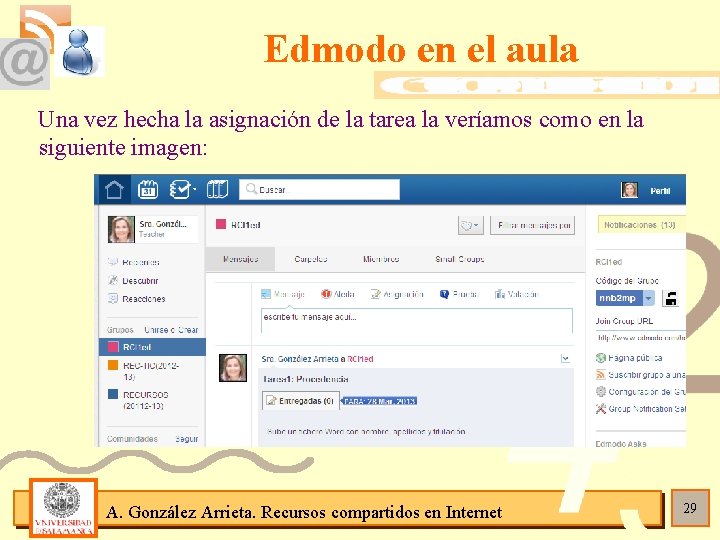Click the Unirse o Crear groups link
Screen dimensions: 720x540
(x=171, y=330)
